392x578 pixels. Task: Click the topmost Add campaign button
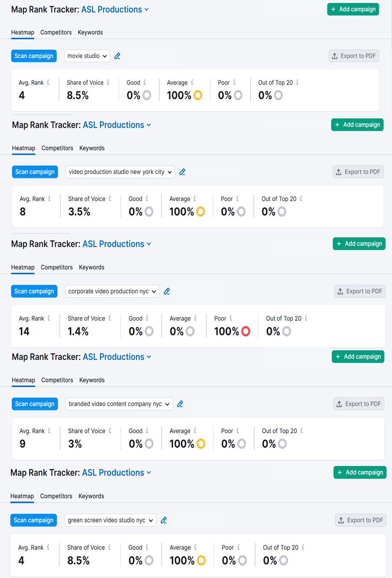(x=353, y=9)
